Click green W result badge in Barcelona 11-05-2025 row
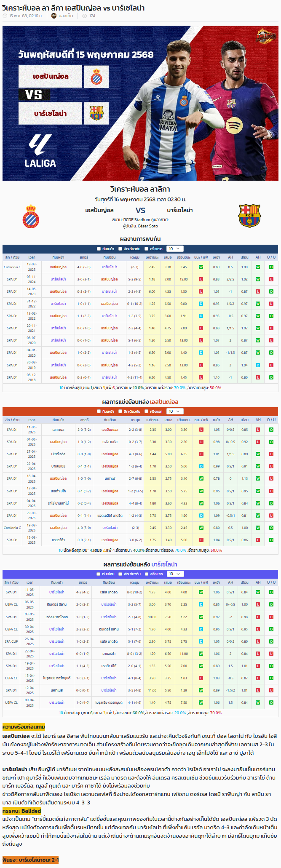This screenshot has height=868, width=281. (x=201, y=592)
